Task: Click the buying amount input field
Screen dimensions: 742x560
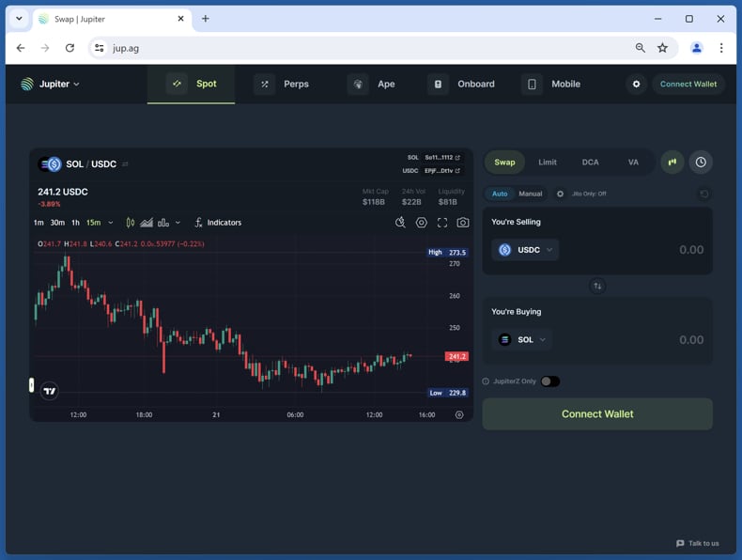Action: [x=691, y=339]
